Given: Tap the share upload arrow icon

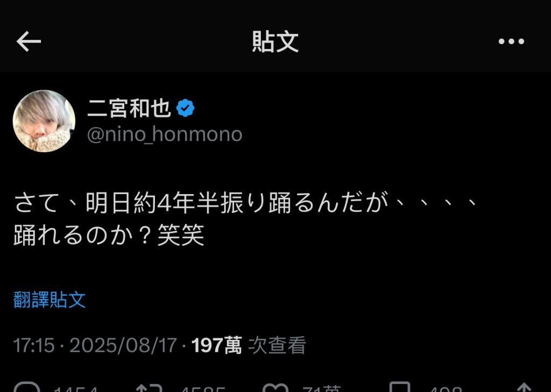Looking at the screenshot, I should pyautogui.click(x=524, y=388).
